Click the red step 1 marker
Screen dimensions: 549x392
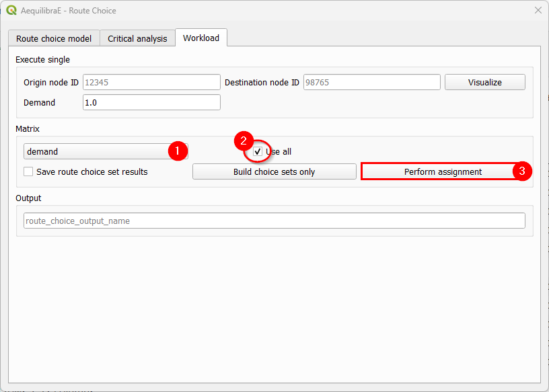(x=176, y=151)
